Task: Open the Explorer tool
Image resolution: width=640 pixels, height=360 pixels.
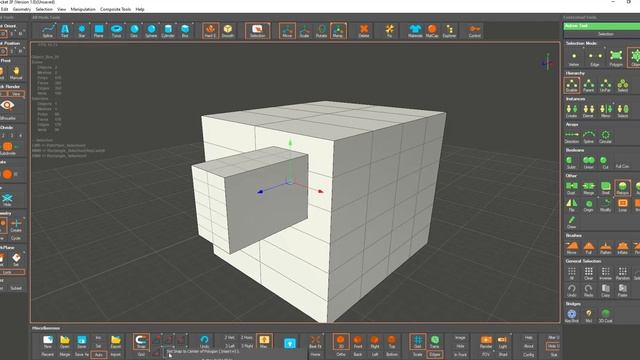Action: (449, 31)
